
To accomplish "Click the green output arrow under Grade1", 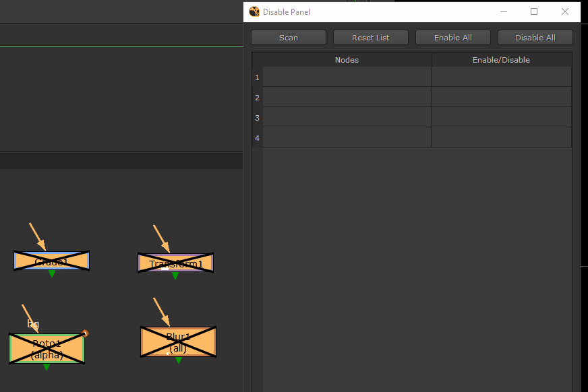I will pyautogui.click(x=52, y=274).
